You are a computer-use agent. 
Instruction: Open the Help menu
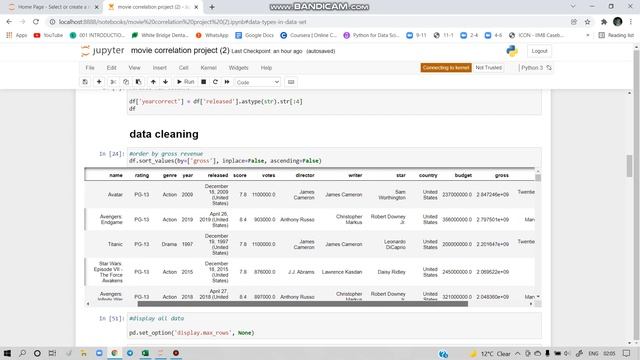(266, 68)
